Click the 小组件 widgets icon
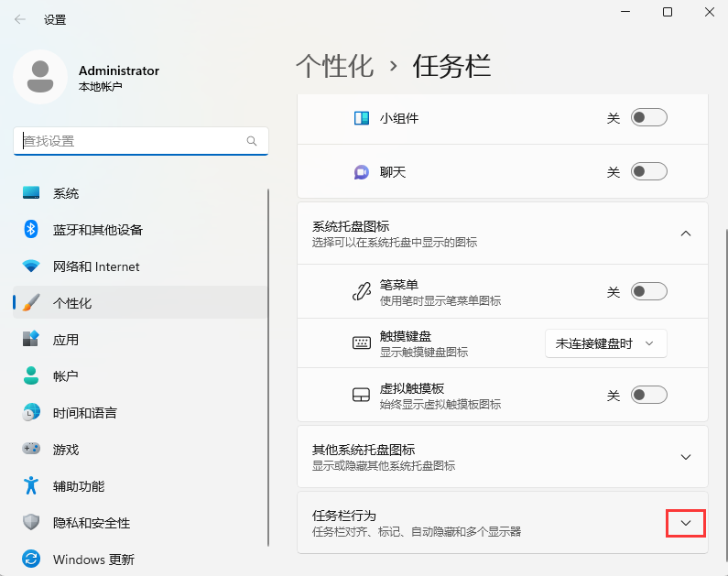728x576 pixels. click(361, 118)
